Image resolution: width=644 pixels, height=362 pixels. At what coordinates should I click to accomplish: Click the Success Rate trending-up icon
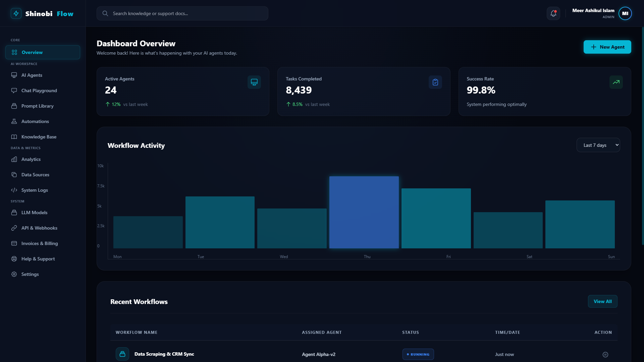click(616, 82)
